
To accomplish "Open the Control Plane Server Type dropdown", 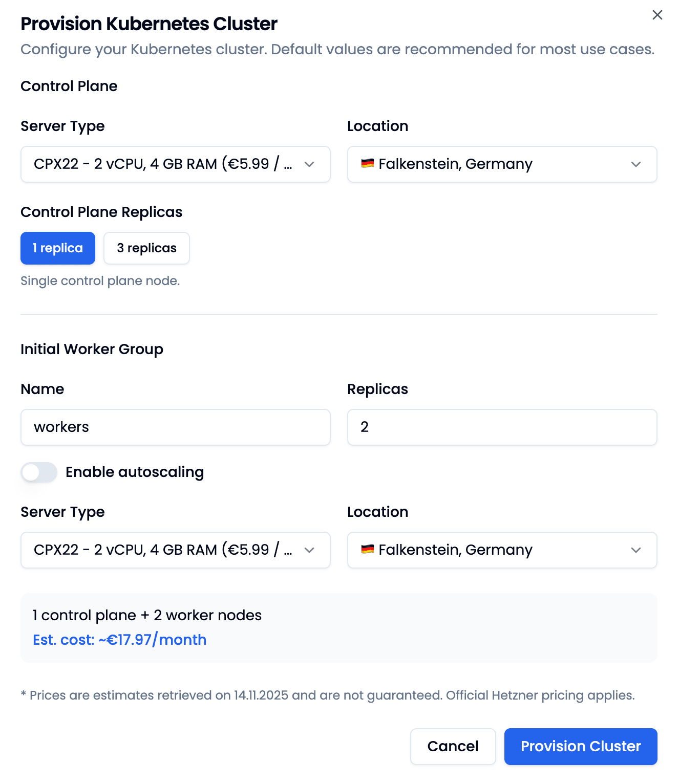I will [176, 164].
